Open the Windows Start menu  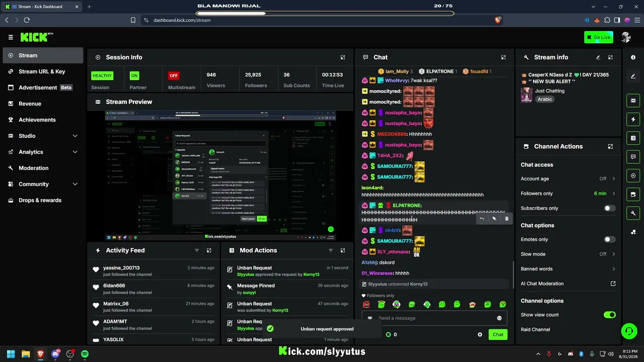pos(11,354)
